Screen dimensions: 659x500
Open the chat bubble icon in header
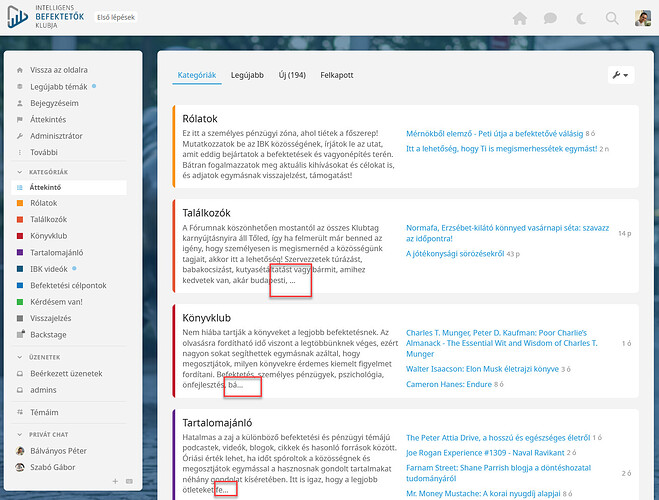pos(550,18)
